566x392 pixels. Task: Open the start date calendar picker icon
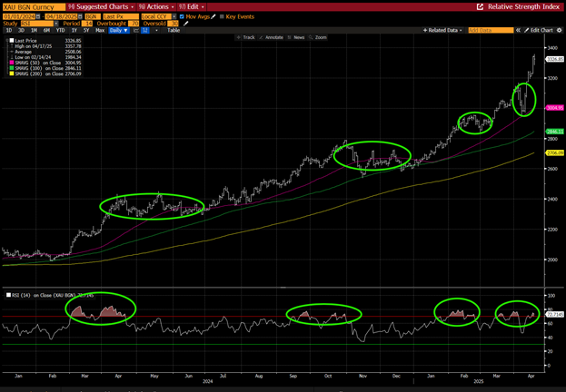38,16
